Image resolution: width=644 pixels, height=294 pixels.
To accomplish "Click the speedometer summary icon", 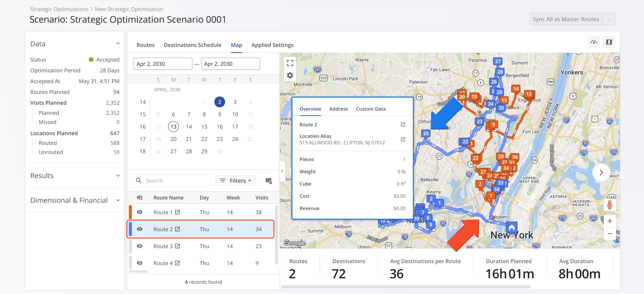I will (x=594, y=42).
